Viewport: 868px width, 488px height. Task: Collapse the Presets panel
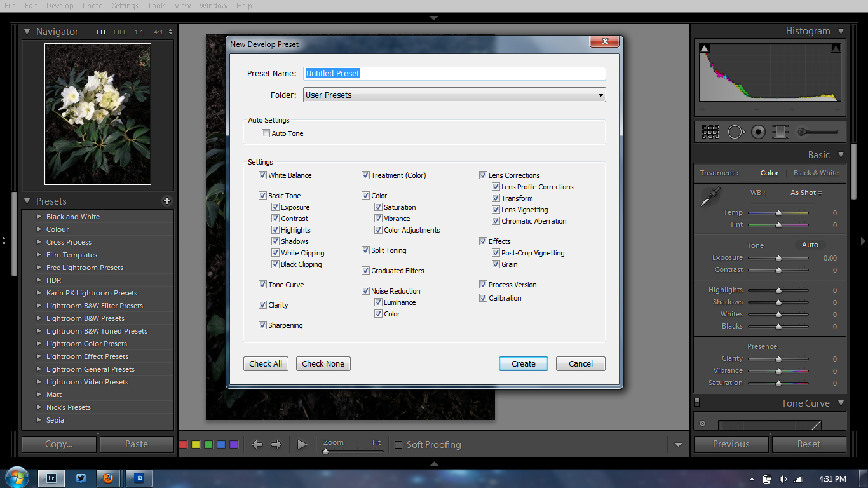(x=27, y=201)
